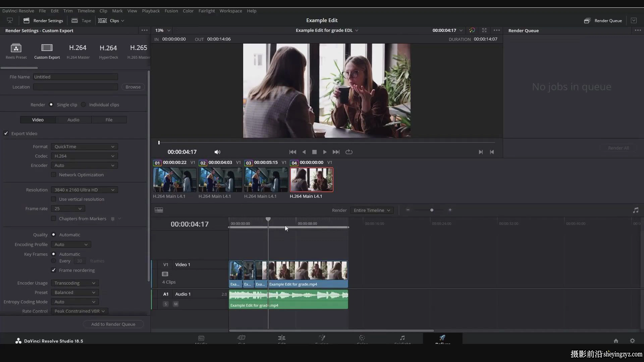Zoom out the timeline with minus
This screenshot has height=362, width=644.
pyautogui.click(x=408, y=210)
